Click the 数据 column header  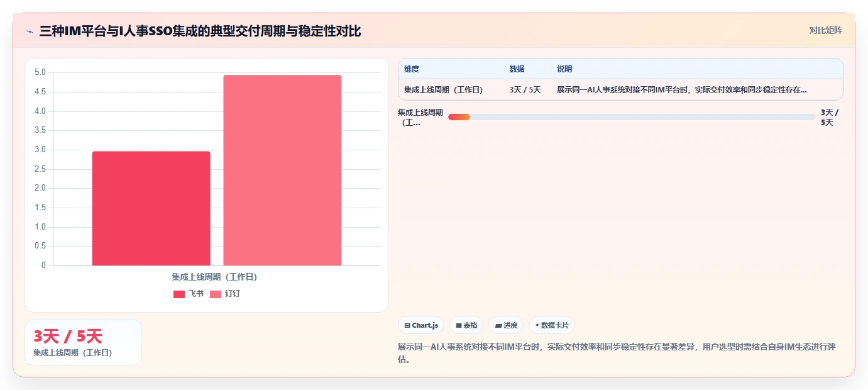point(517,69)
